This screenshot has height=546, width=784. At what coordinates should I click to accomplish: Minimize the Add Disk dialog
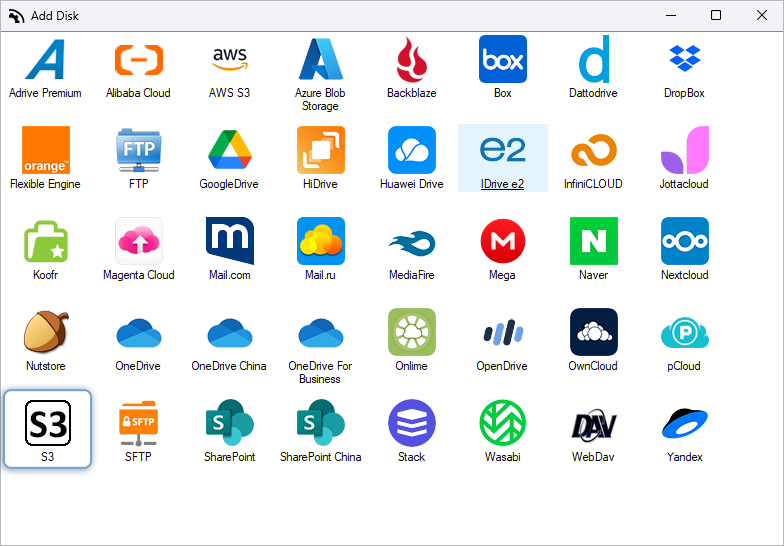point(670,16)
